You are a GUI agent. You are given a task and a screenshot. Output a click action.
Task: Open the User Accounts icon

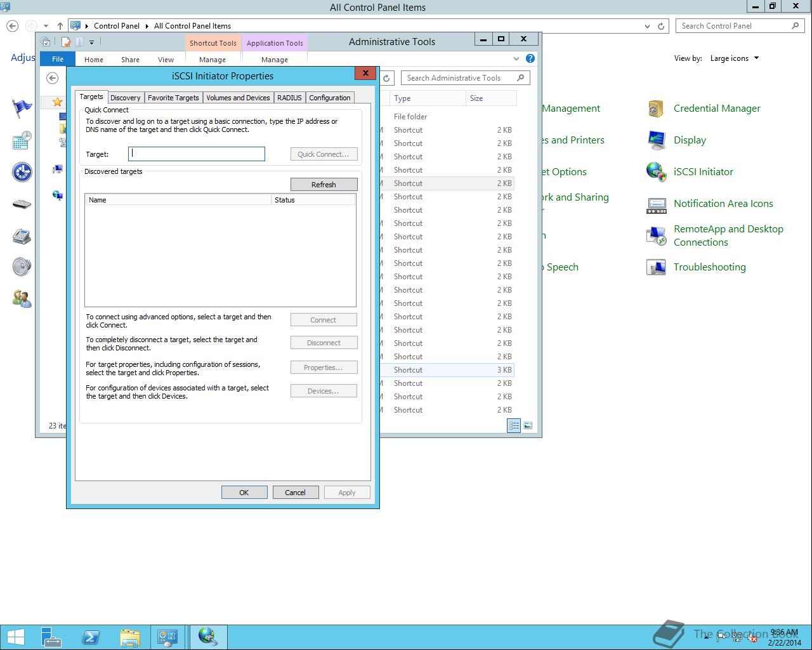(22, 298)
